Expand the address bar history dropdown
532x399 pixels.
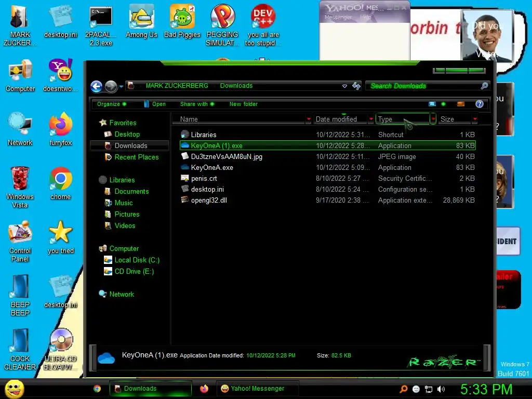coord(345,86)
